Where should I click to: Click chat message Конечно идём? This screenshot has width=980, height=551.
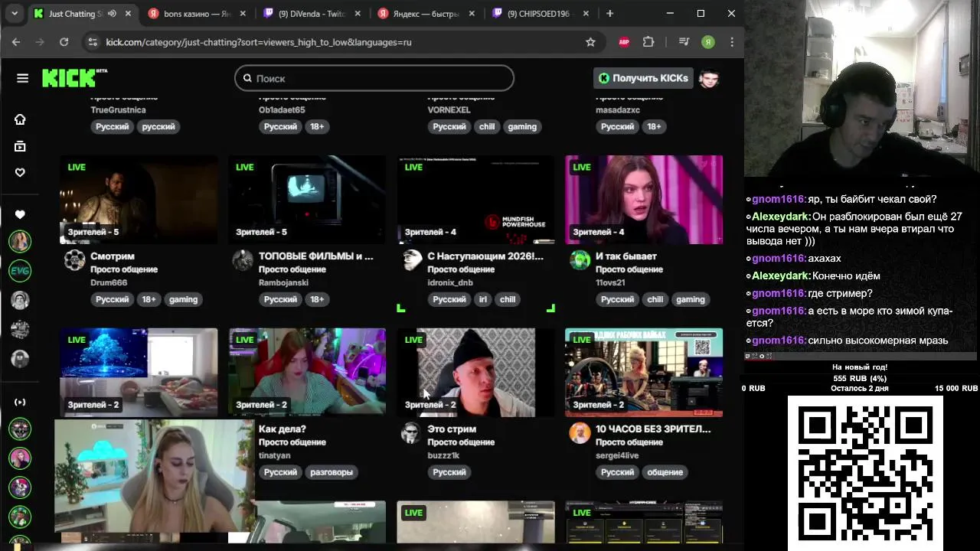[846, 275]
